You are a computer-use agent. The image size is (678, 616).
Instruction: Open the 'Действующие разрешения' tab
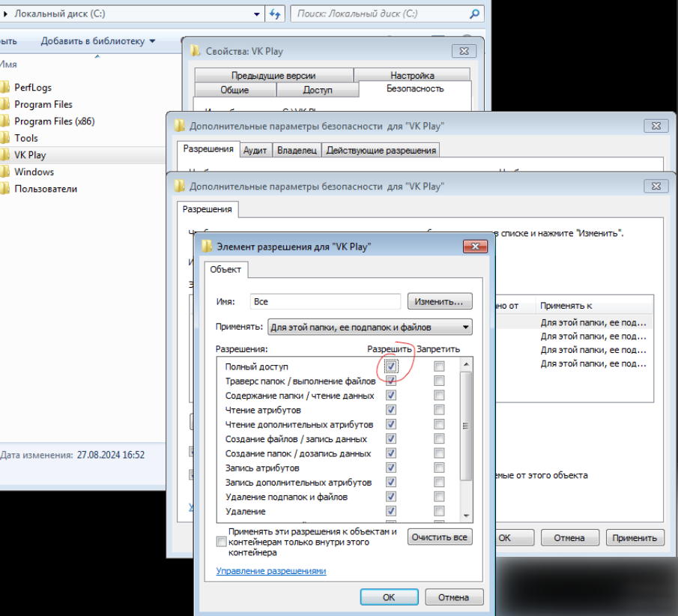click(381, 150)
